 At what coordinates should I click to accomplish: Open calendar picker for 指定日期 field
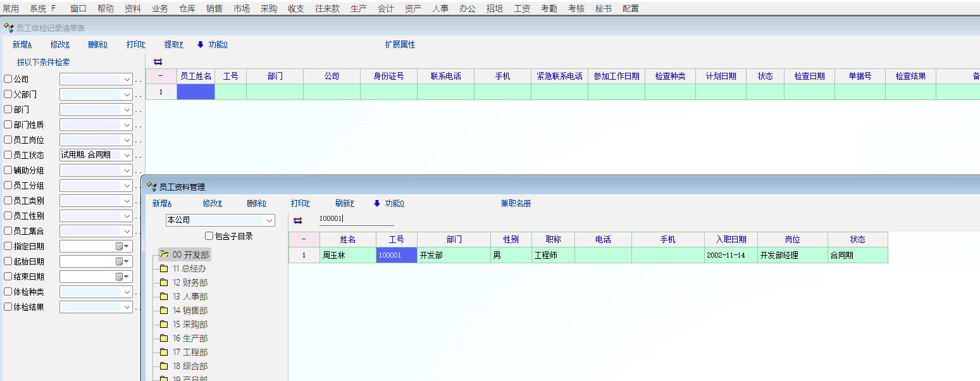click(121, 246)
